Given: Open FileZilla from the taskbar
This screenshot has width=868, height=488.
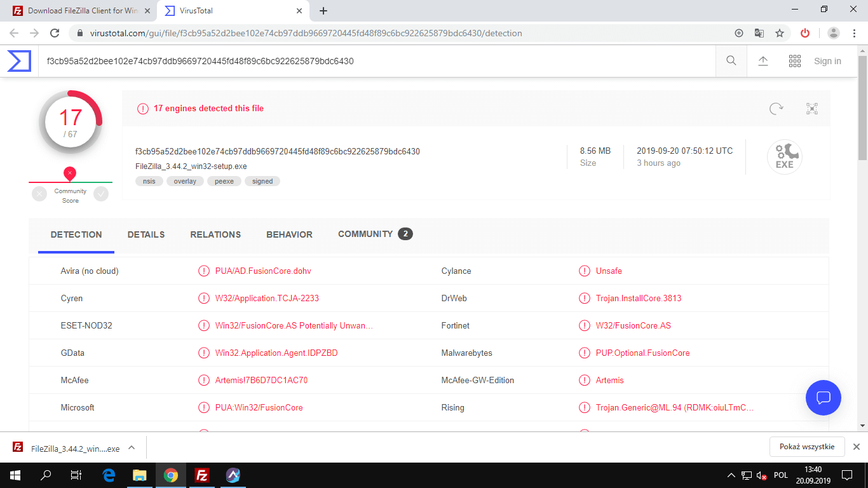Looking at the screenshot, I should [202, 475].
